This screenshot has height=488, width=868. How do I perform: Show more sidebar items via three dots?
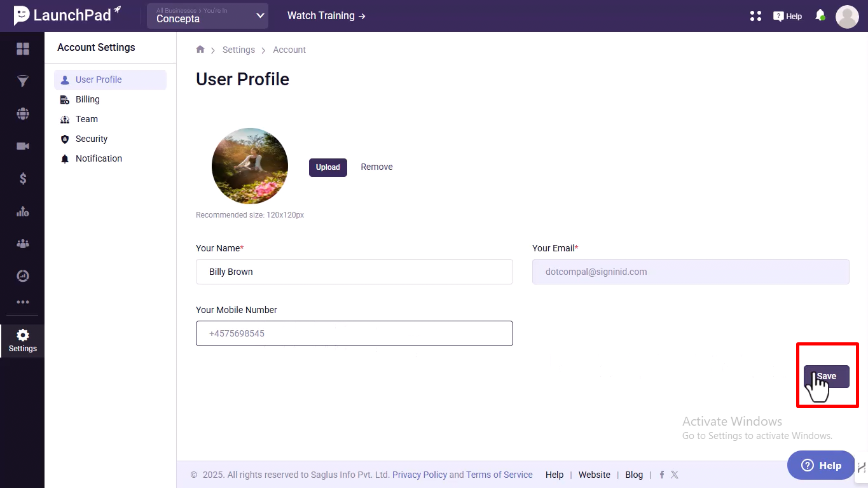(x=23, y=302)
